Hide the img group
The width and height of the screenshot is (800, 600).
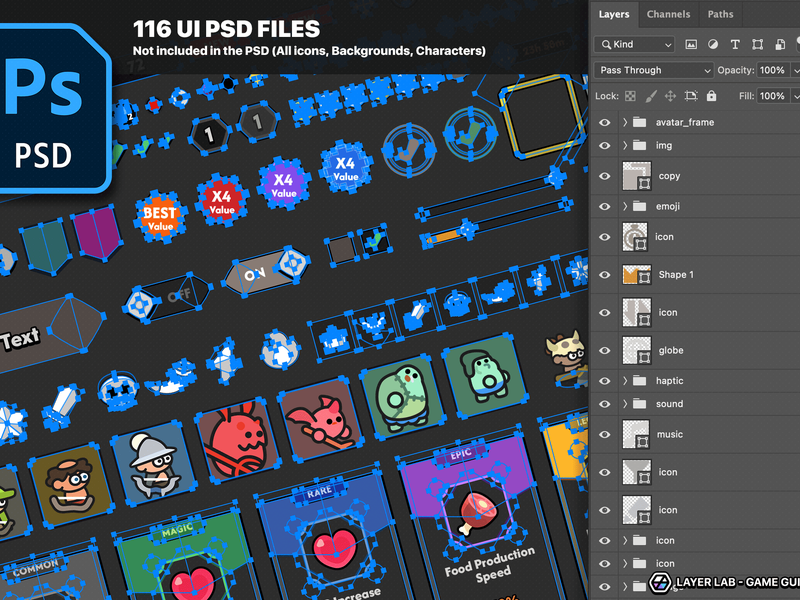tap(605, 146)
